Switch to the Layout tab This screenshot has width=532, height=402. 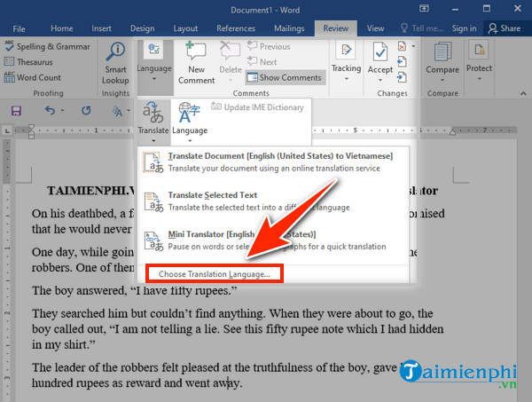point(185,28)
